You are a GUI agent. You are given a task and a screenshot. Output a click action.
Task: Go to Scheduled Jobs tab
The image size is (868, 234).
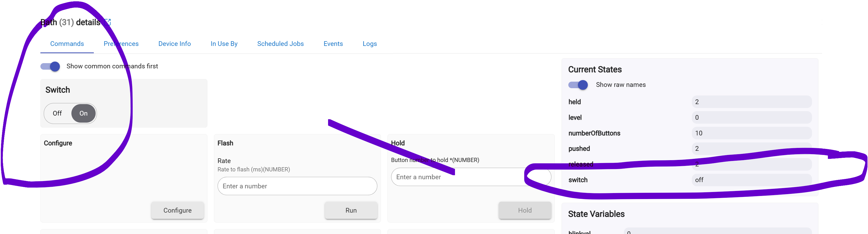pyautogui.click(x=280, y=44)
